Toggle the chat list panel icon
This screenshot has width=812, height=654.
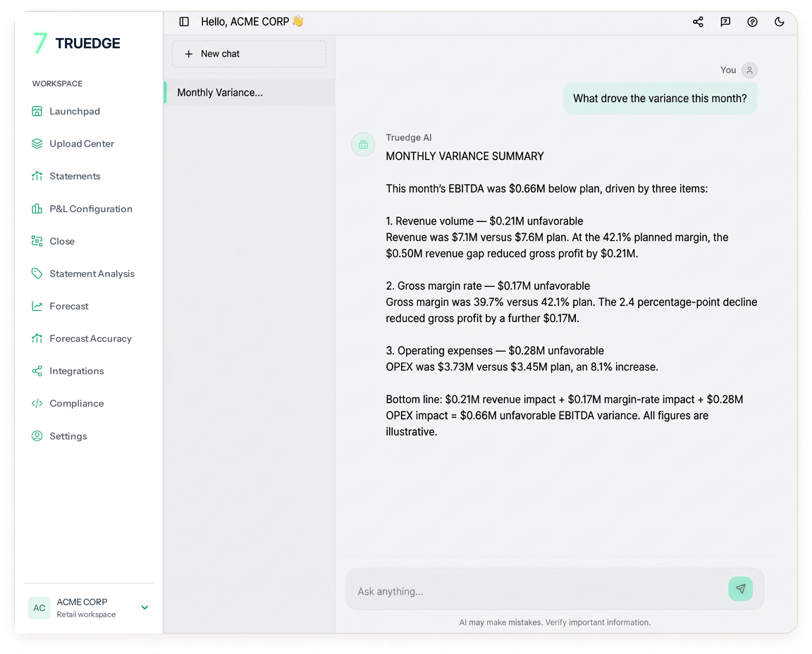pos(184,22)
